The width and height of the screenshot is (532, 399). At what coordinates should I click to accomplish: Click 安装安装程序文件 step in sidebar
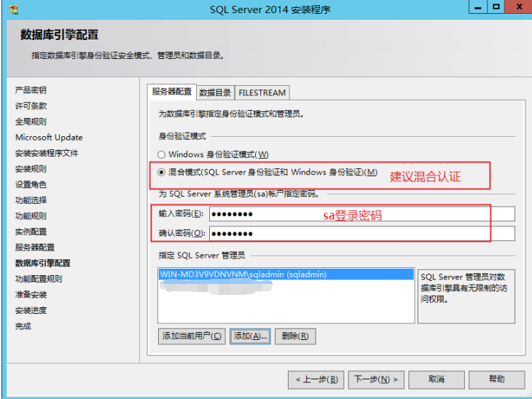point(47,153)
